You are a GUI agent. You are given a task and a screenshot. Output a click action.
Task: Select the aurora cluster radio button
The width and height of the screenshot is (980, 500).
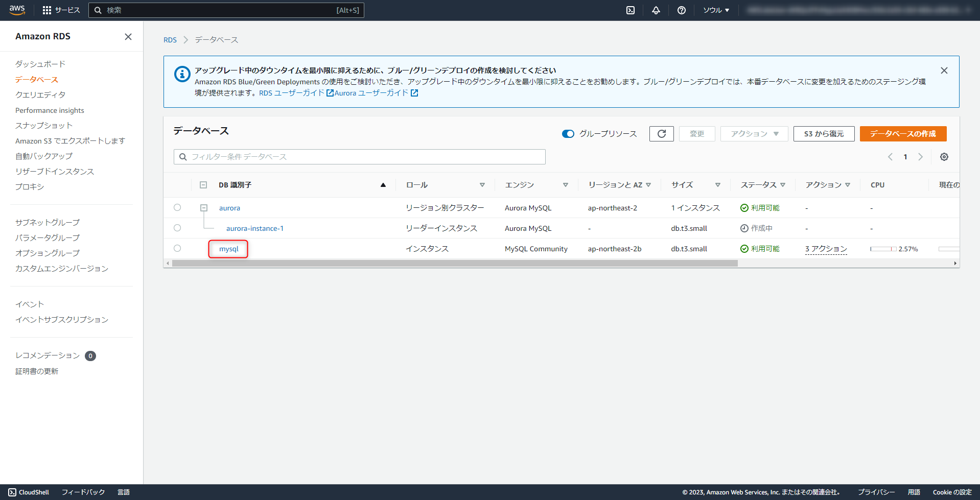coord(177,207)
